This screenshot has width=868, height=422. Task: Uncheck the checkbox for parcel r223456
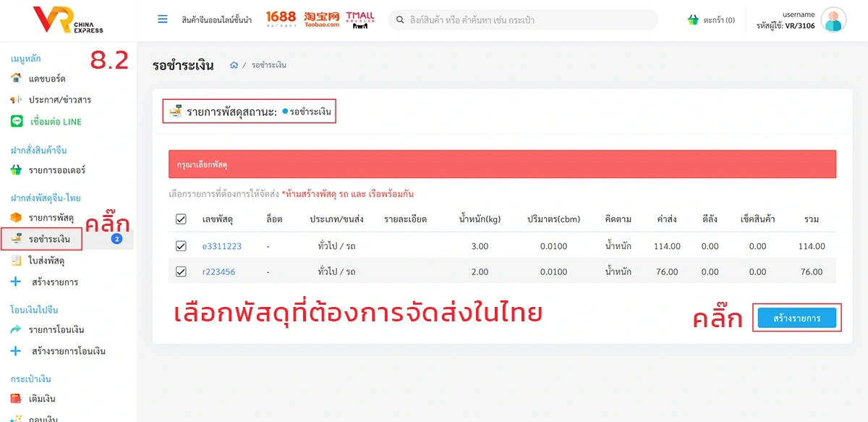click(x=181, y=272)
